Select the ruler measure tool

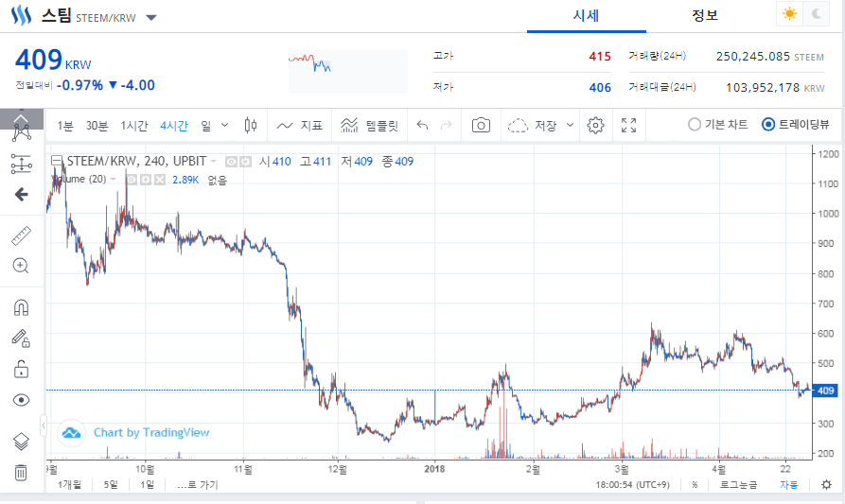[x=21, y=235]
